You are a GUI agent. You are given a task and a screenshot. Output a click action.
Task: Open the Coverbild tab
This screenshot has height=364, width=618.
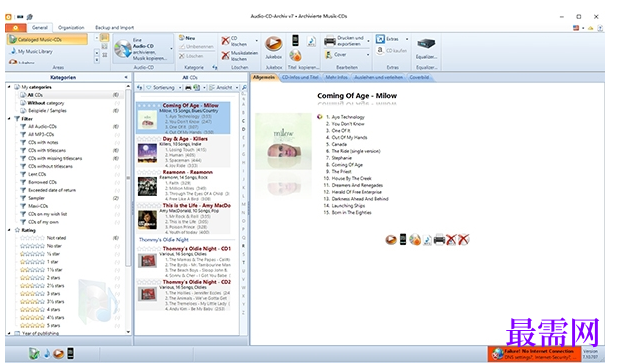click(x=419, y=77)
